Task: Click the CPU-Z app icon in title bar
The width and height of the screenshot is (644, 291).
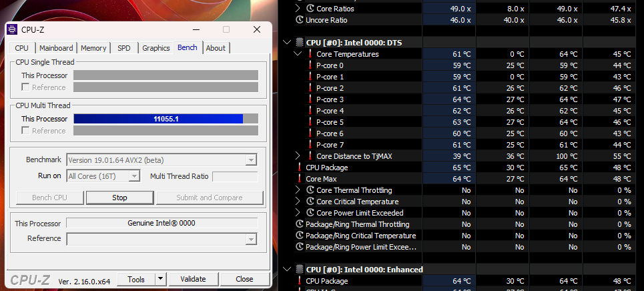Action: pos(12,29)
